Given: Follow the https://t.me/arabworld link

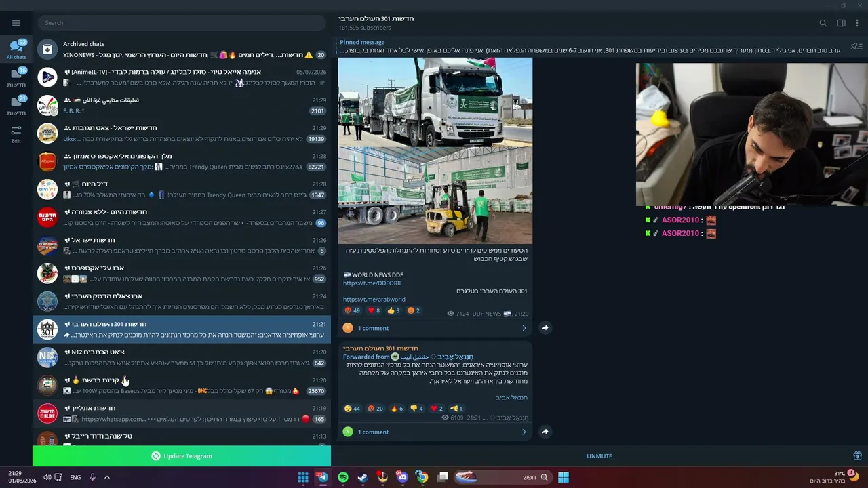Looking at the screenshot, I should tap(374, 300).
